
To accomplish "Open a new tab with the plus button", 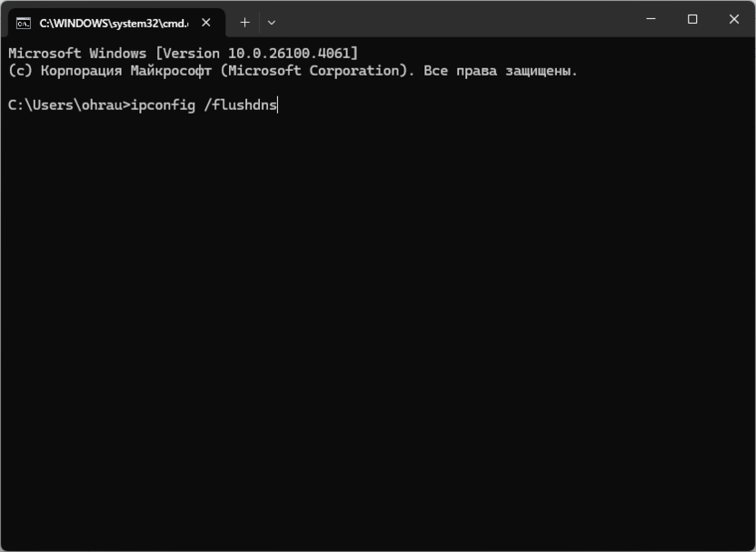I will (x=244, y=22).
